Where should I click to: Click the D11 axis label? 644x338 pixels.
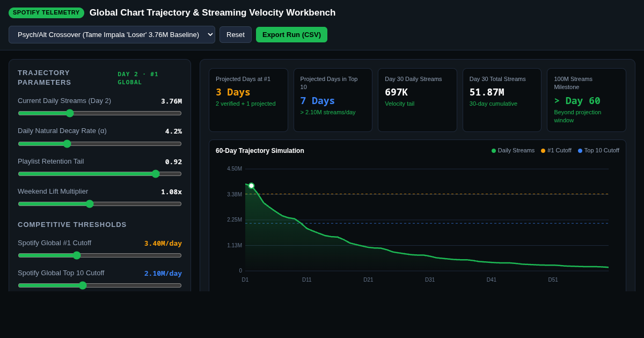(307, 280)
